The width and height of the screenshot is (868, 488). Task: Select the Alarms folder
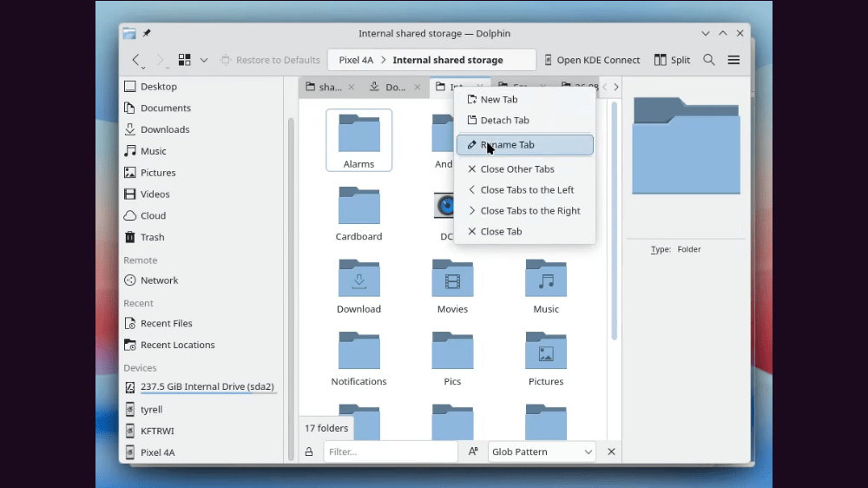[358, 140]
